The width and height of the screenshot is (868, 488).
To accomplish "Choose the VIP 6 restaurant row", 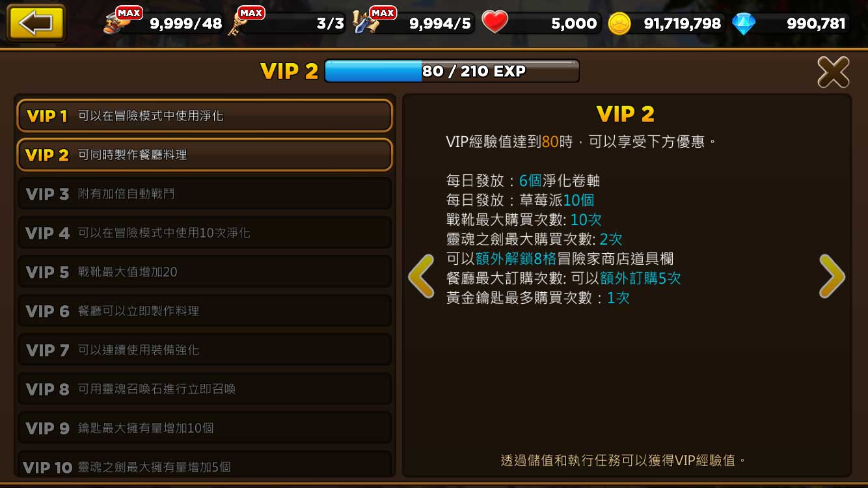I will (x=204, y=311).
